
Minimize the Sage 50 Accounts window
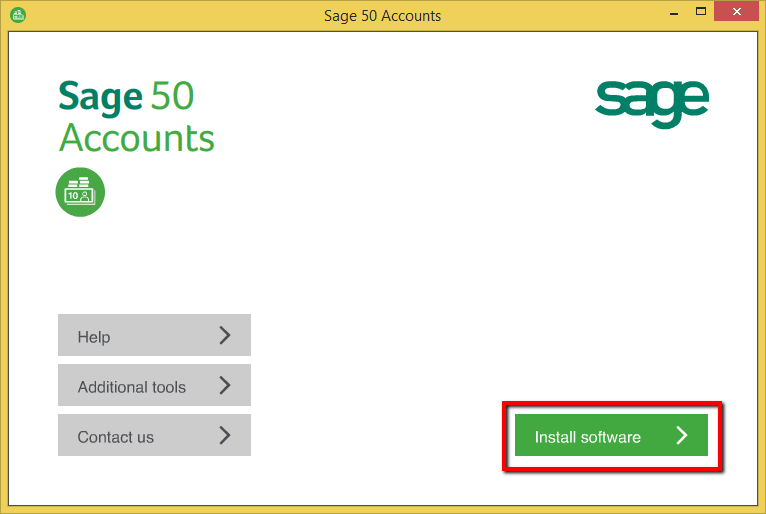[674, 12]
